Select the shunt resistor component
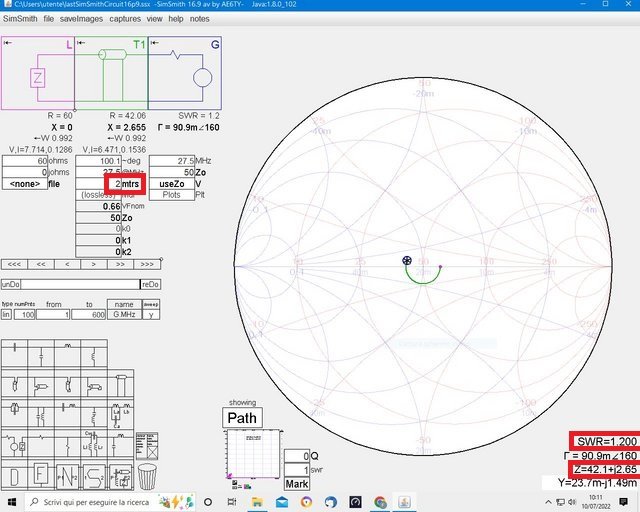640x512 pixels. pos(67,444)
